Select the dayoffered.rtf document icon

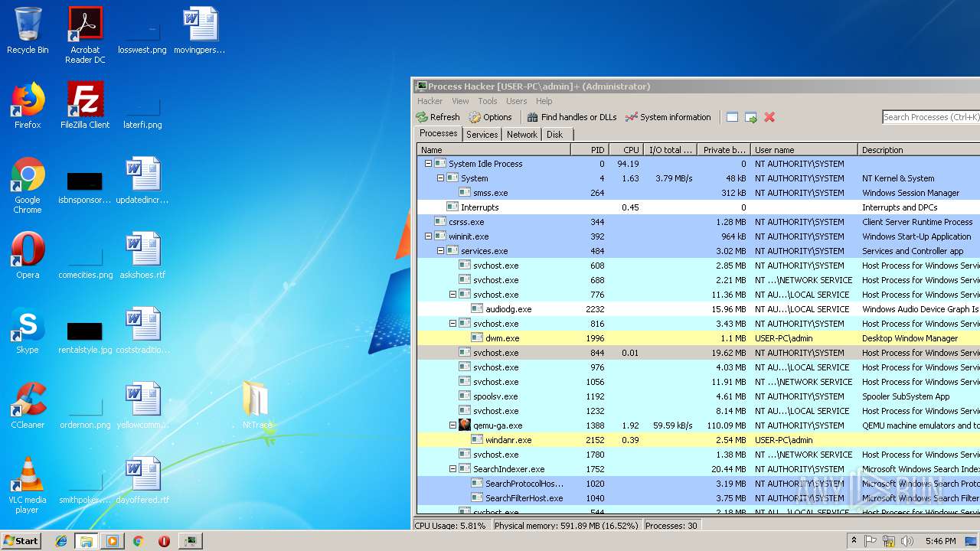tap(142, 481)
